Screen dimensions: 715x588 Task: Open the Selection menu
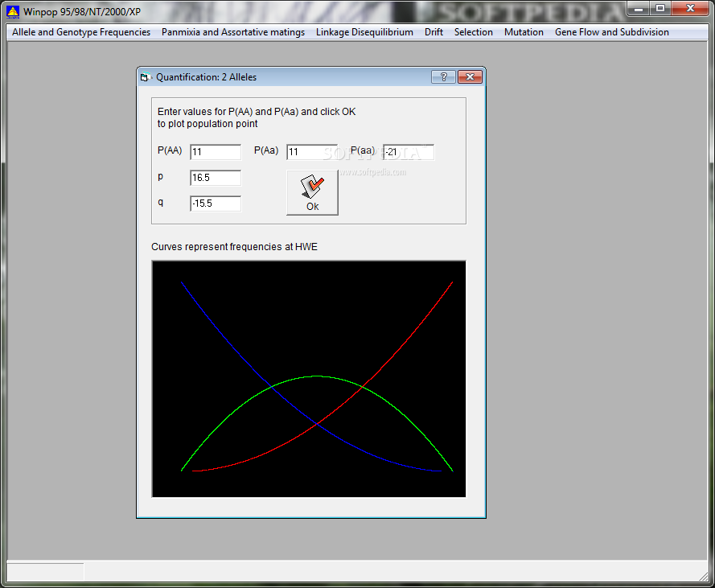pos(474,32)
